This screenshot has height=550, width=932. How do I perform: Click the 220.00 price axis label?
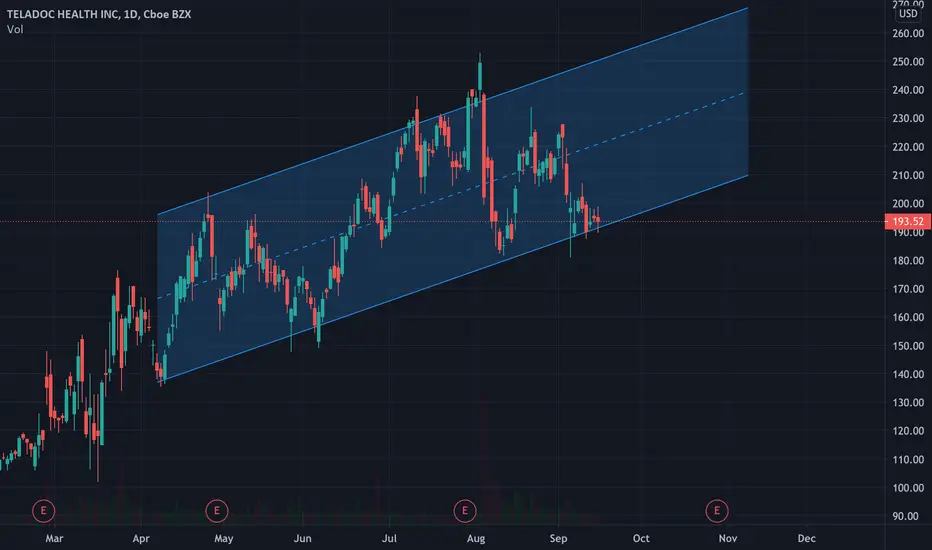(x=908, y=147)
